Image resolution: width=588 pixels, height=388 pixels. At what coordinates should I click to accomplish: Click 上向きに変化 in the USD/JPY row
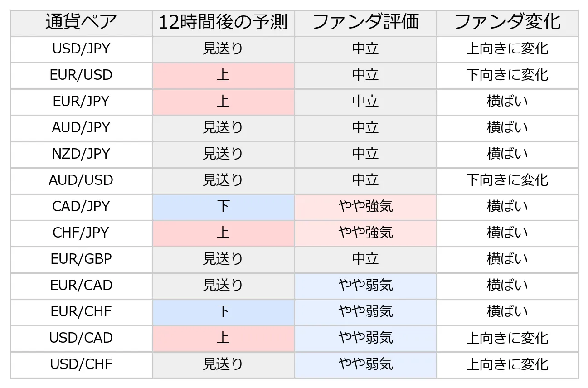coord(507,48)
